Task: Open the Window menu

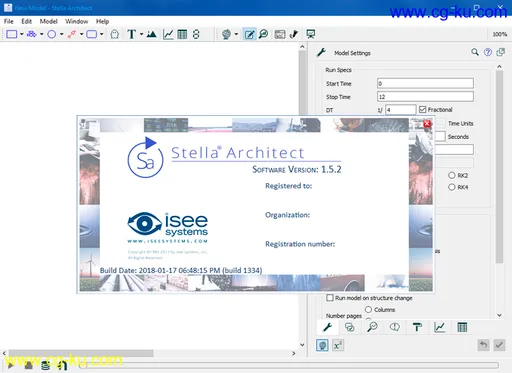Action: [x=77, y=21]
